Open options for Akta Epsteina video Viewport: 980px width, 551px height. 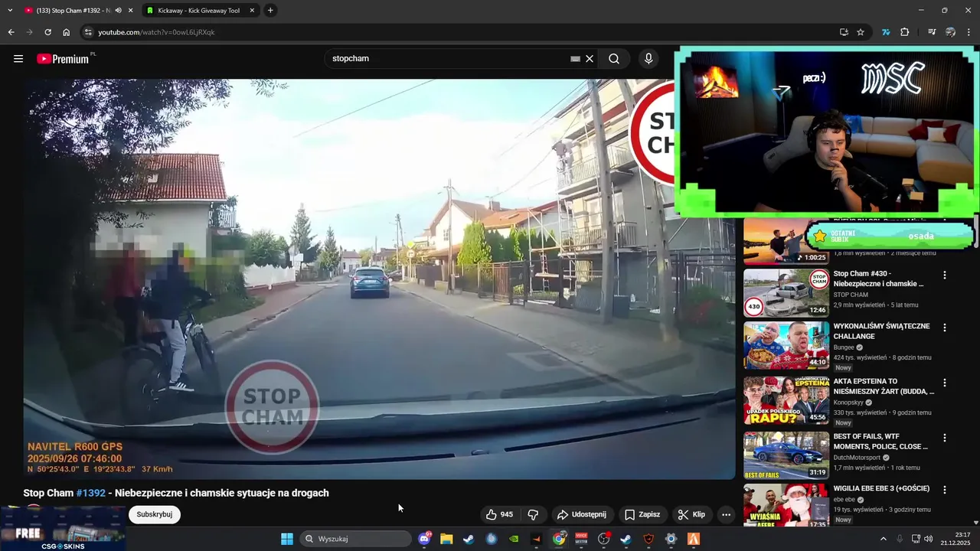[945, 383]
